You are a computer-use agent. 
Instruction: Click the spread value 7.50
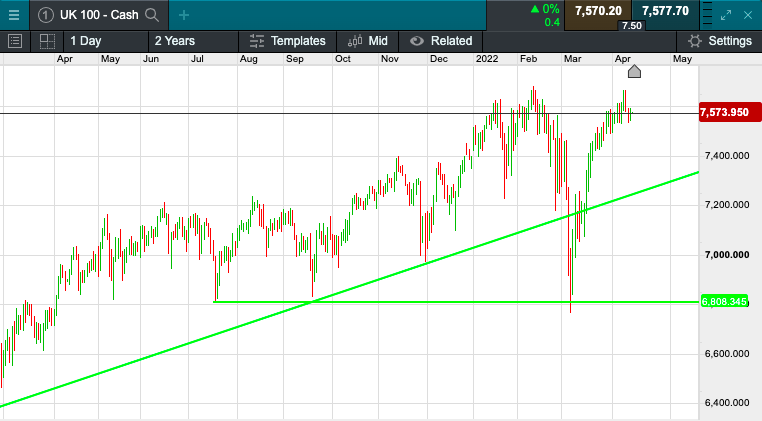point(632,26)
